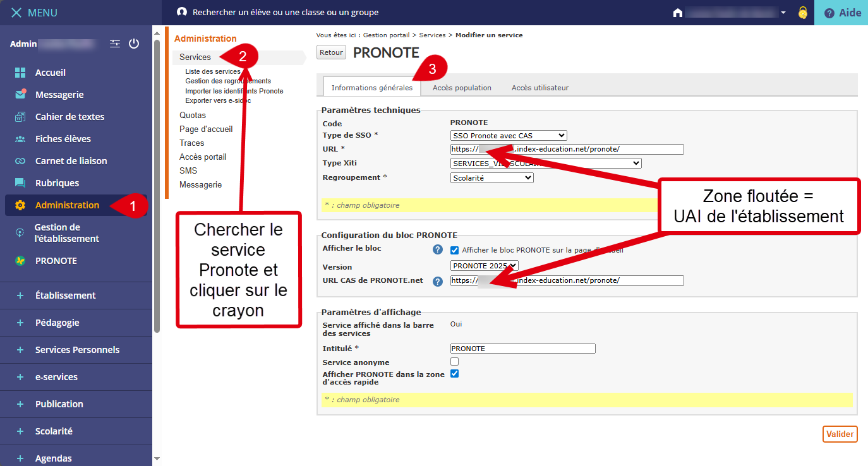Open the Regroupement dropdown
Image resolution: width=868 pixels, height=466 pixels.
pos(492,178)
